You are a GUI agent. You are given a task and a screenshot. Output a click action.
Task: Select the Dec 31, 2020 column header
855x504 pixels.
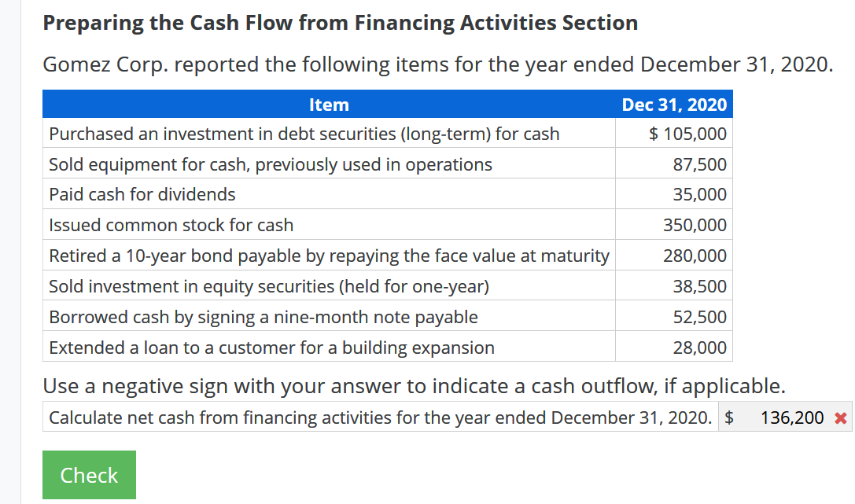pos(673,104)
